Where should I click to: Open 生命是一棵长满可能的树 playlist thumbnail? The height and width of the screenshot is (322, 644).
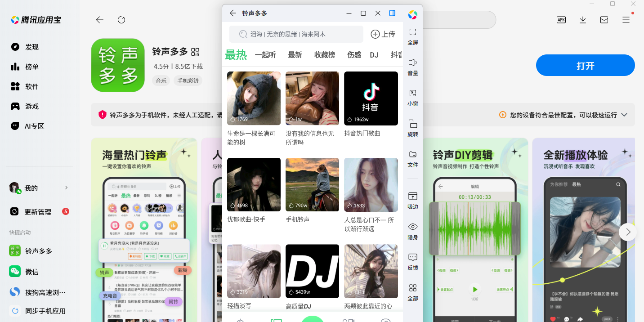(254, 98)
